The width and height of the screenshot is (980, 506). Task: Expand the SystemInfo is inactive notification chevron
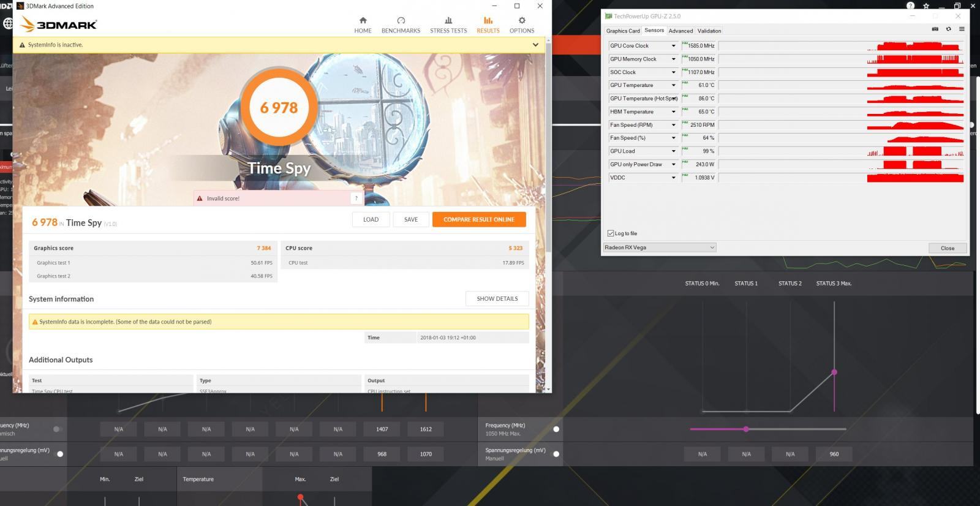tap(535, 45)
